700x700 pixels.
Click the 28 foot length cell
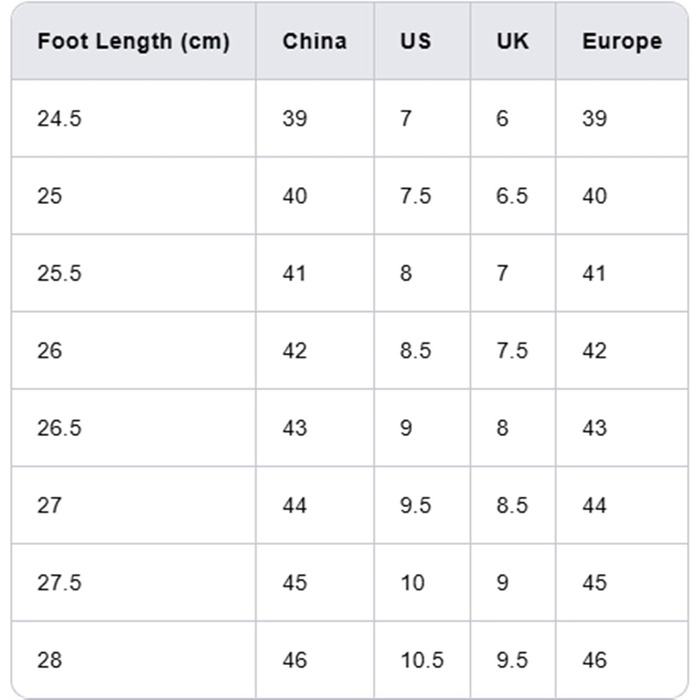(x=49, y=660)
